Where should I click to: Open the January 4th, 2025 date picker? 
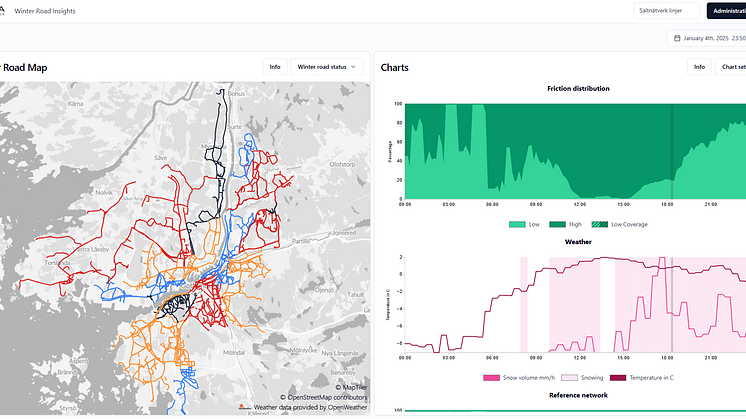711,39
